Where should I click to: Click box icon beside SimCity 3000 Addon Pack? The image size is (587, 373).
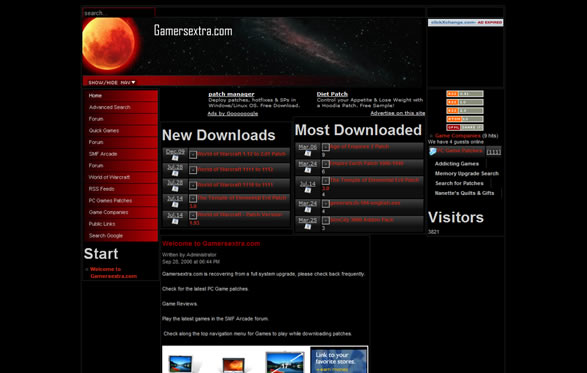pyautogui.click(x=326, y=221)
